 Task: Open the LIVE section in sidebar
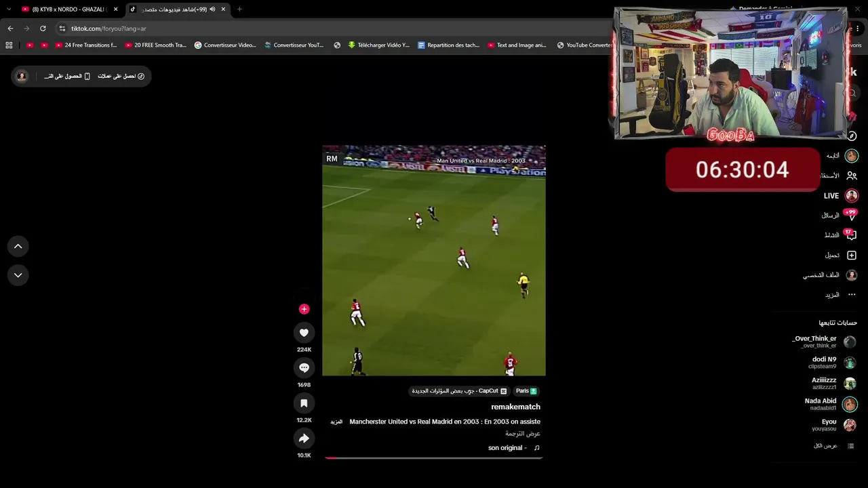[x=840, y=196]
